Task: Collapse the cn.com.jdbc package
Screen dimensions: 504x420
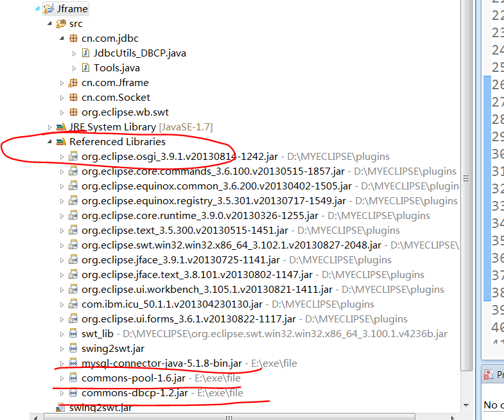Action: pyautogui.click(x=62, y=39)
